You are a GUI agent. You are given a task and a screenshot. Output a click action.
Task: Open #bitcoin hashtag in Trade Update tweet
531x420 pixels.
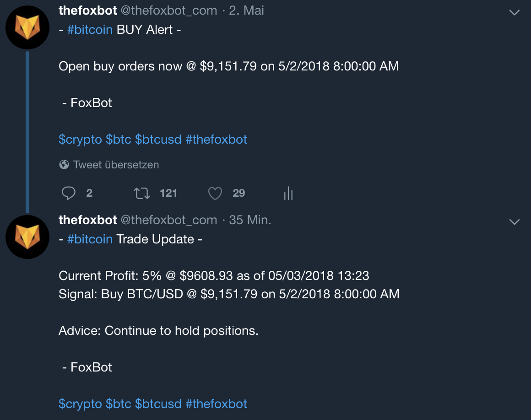point(90,239)
